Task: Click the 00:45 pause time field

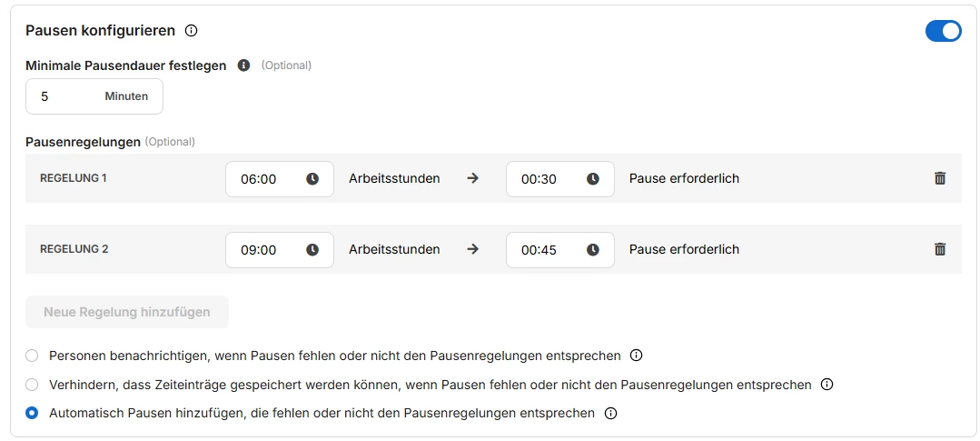Action: (541, 250)
